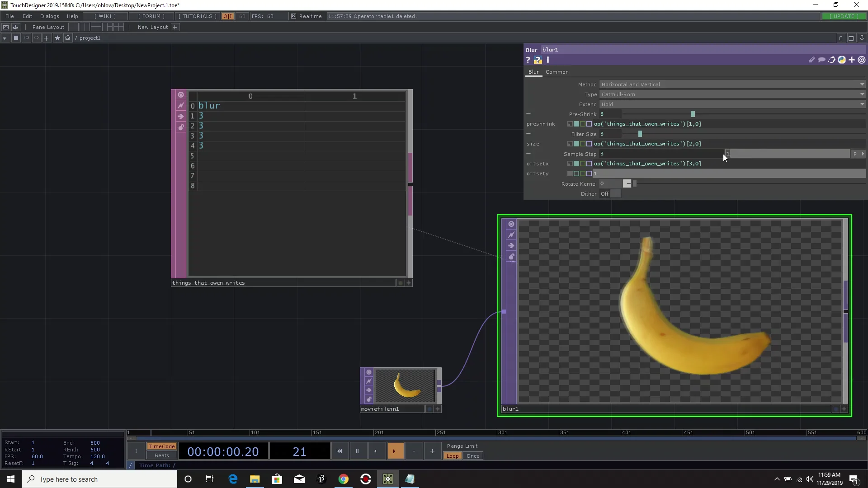Viewport: 868px width, 488px height.
Task: Open the Method dropdown
Action: click(x=732, y=84)
